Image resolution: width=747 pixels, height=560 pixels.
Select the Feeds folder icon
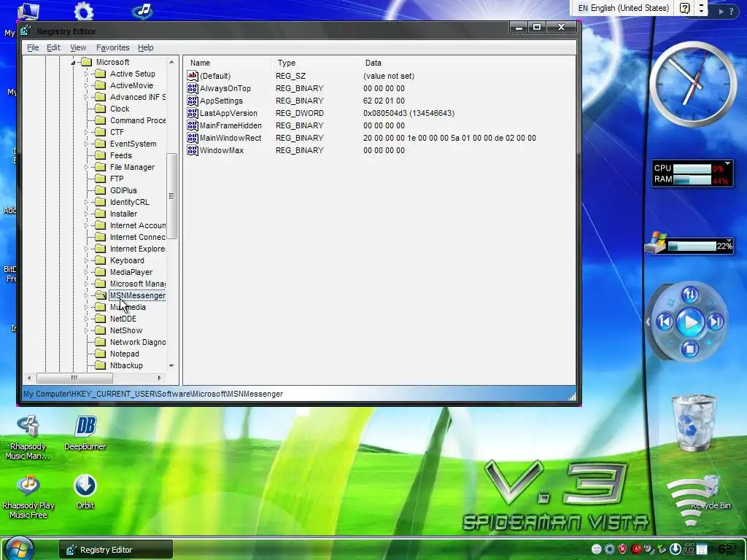pyautogui.click(x=101, y=155)
